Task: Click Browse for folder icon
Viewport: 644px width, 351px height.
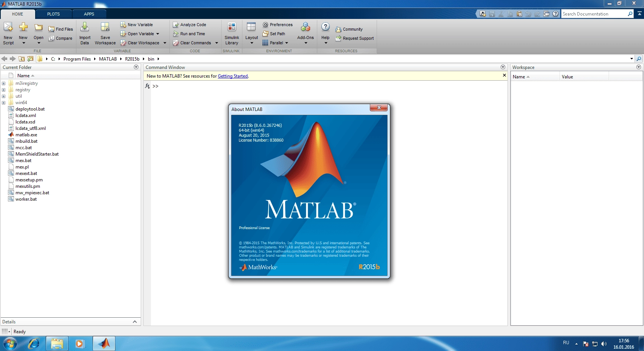Action: (30, 59)
